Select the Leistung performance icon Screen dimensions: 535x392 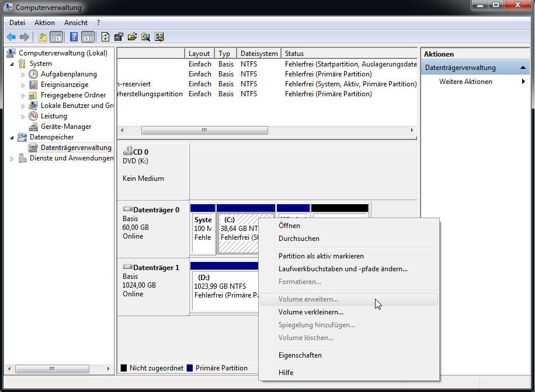pos(33,116)
